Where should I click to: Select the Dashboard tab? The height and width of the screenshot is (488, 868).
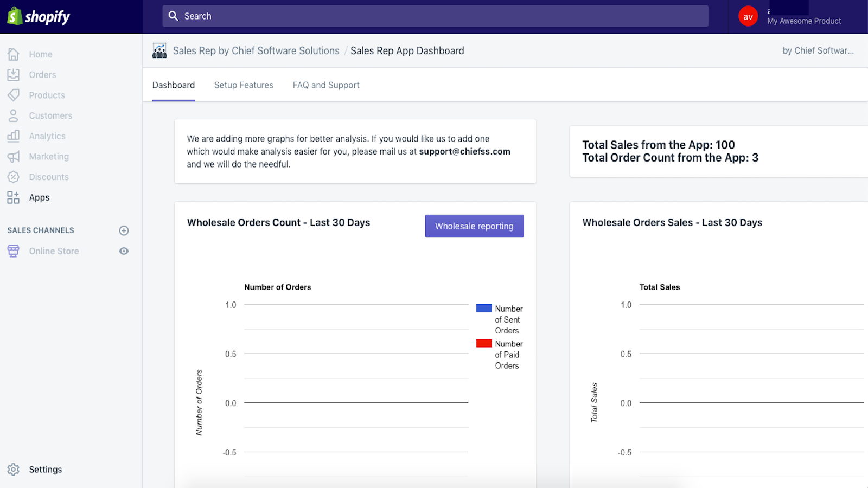(174, 85)
